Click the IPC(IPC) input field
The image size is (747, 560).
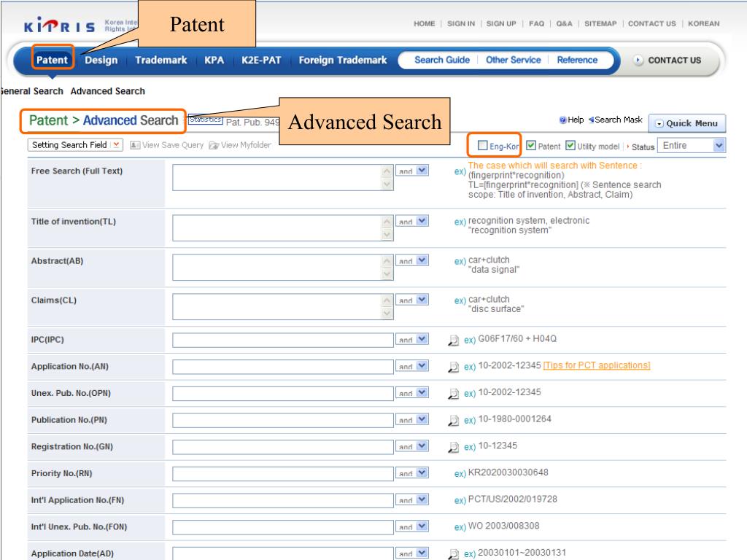click(x=283, y=340)
